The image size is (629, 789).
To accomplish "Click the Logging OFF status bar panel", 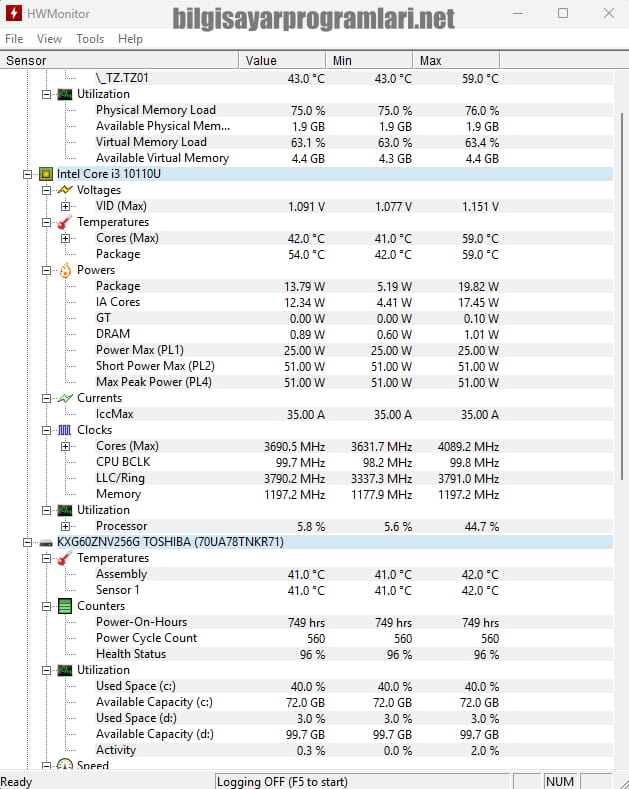I will tap(362, 781).
